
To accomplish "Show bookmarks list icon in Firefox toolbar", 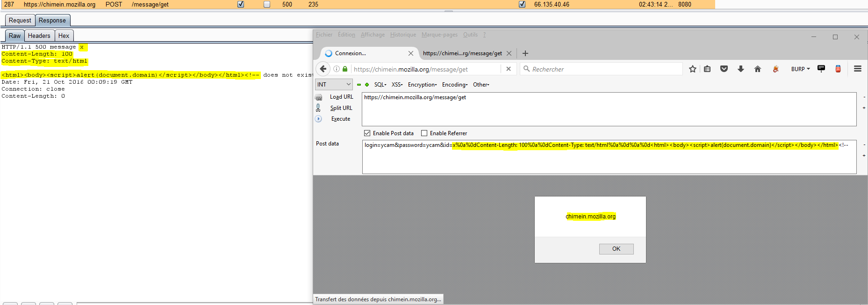I will coord(707,69).
